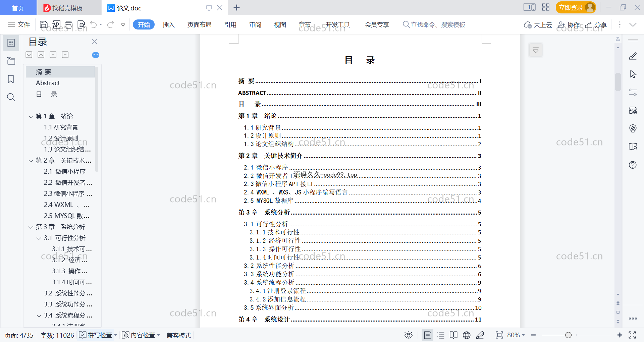Switch to reading layout view icon
The height and width of the screenshot is (342, 644).
(453, 335)
